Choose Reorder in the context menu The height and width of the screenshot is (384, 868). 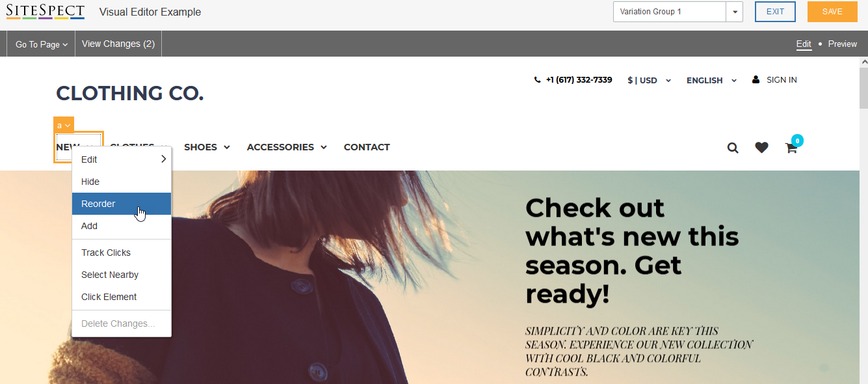coord(122,204)
